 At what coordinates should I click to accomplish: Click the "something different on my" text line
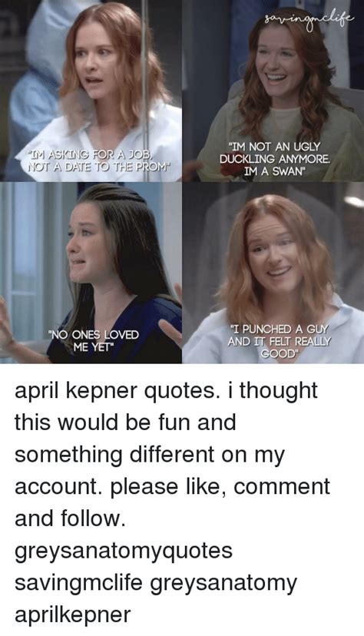pyautogui.click(x=150, y=455)
